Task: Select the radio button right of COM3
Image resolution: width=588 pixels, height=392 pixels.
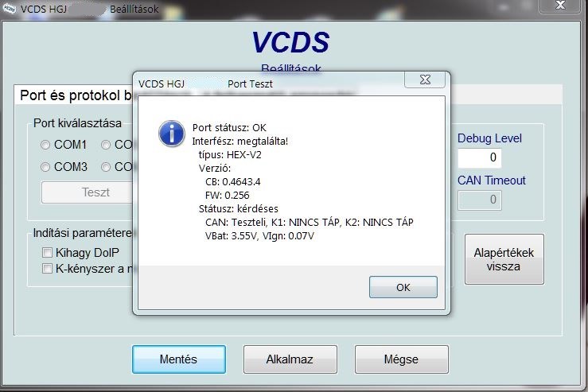Action: click(106, 167)
